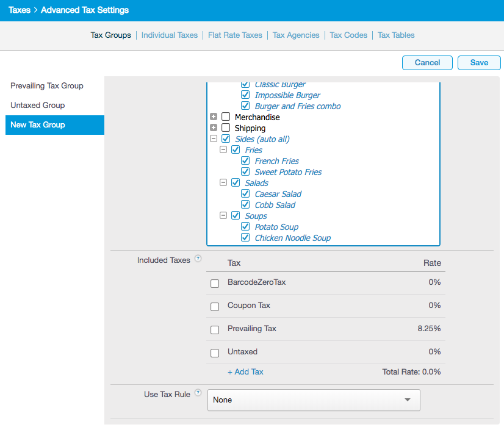Open the Tax Agencies tab
Viewport: 504px width, 430px height.
click(296, 35)
